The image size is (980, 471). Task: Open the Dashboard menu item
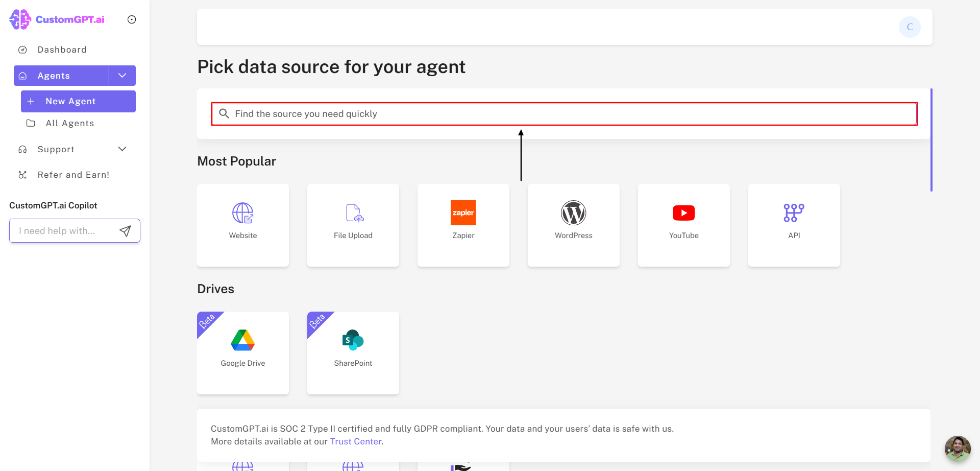click(62, 50)
